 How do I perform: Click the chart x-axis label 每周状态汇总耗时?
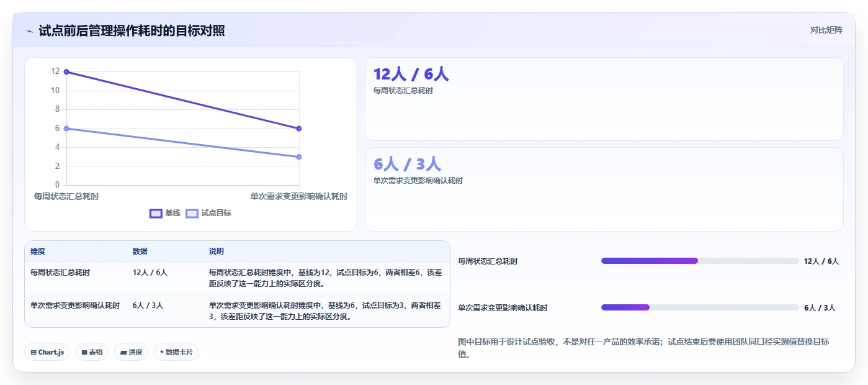pos(66,196)
